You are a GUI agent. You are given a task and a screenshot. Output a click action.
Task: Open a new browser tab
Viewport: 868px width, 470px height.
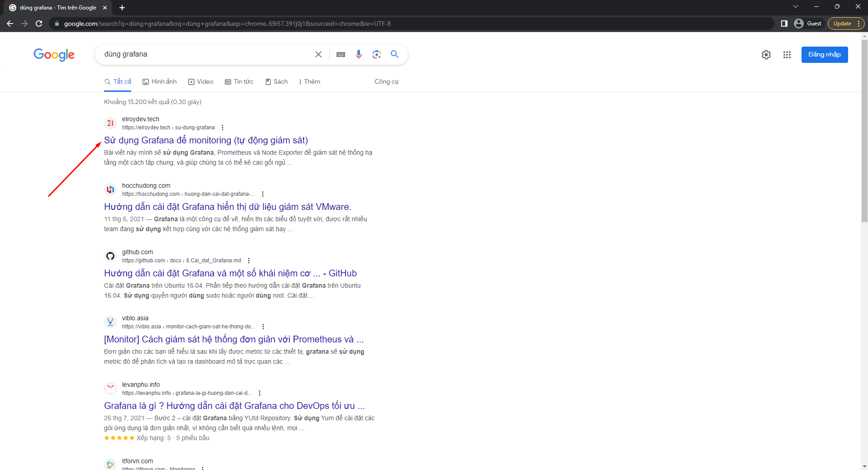point(122,8)
